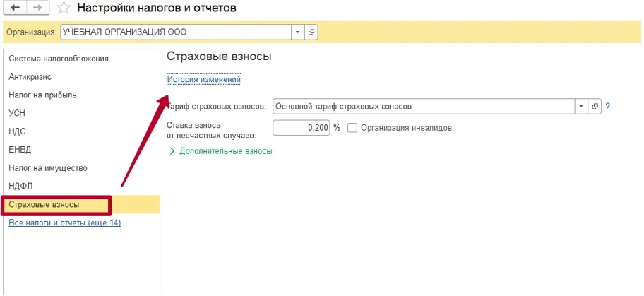Open Все налоги и отчеты (еще 14) link
644x296 pixels.
pyautogui.click(x=65, y=223)
